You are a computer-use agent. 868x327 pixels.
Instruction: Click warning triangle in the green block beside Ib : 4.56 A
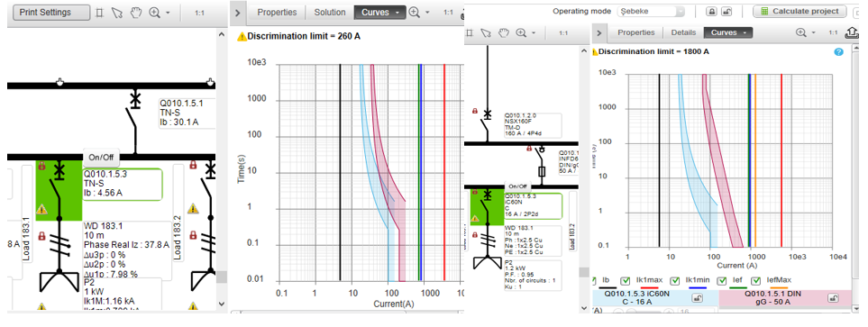(41, 209)
